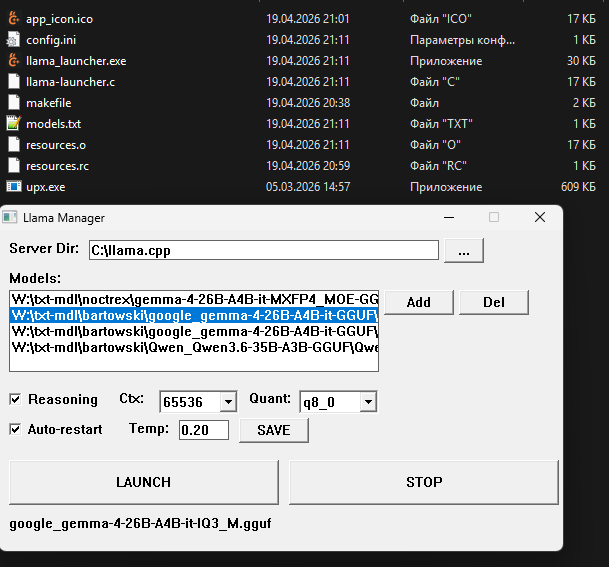Image resolution: width=609 pixels, height=567 pixels.
Task: Click the STOP button
Action: point(424,482)
